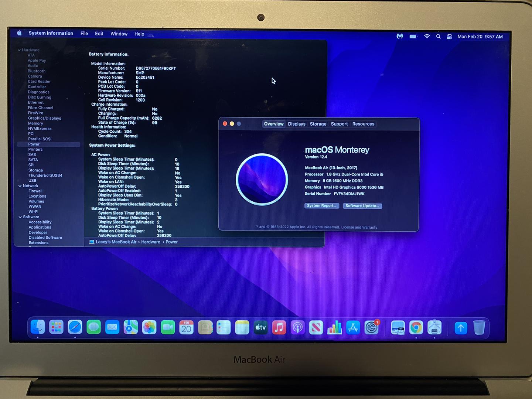532x399 pixels.
Task: Open the Edit menu
Action: (x=99, y=34)
